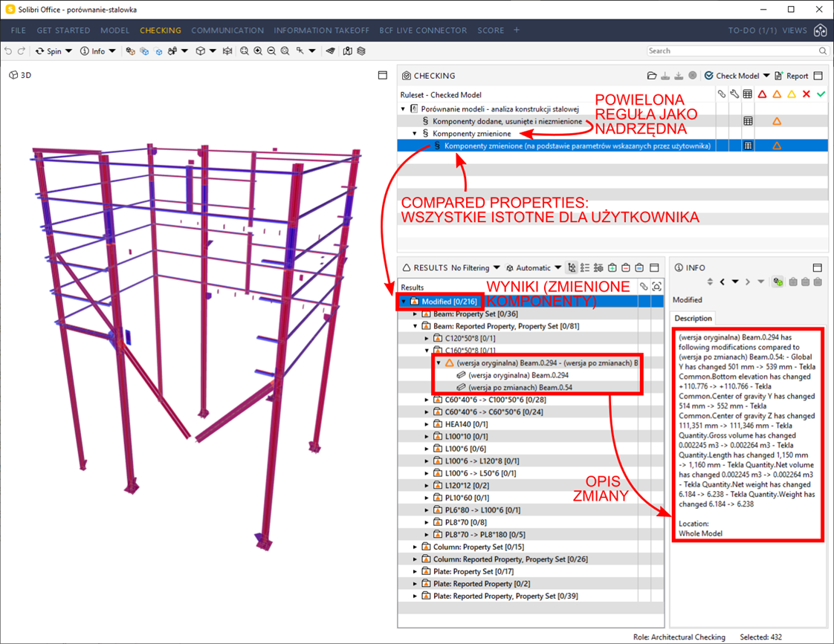The height and width of the screenshot is (644, 834).
Task: Toggle yellow low severity triangle filter
Action: coord(792,94)
